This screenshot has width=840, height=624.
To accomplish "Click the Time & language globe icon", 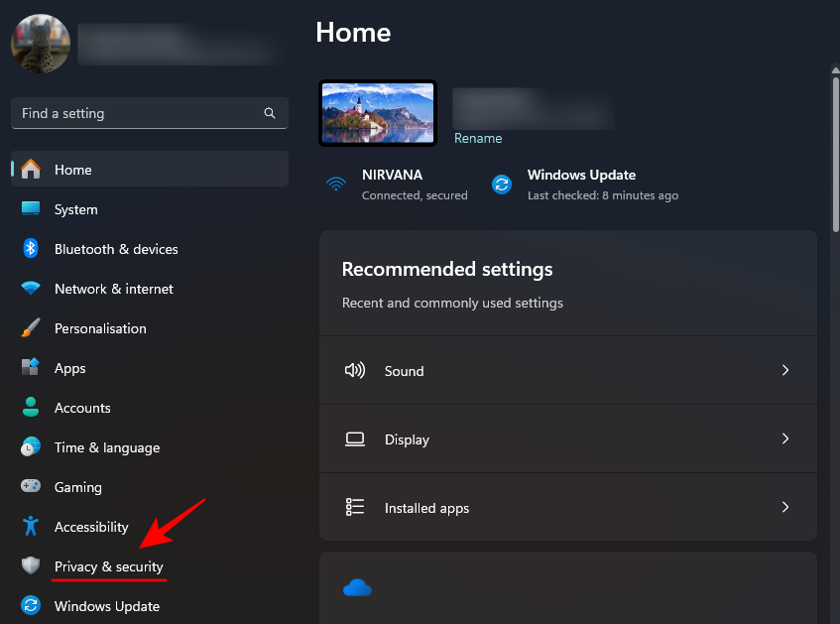I will coord(31,446).
